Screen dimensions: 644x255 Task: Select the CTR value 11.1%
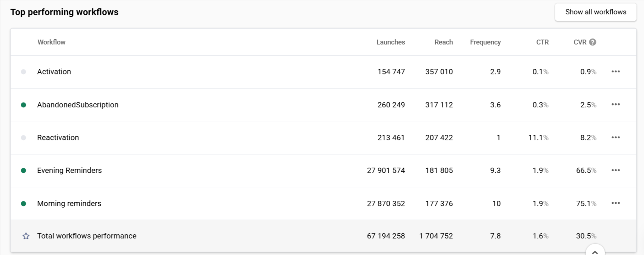538,137
